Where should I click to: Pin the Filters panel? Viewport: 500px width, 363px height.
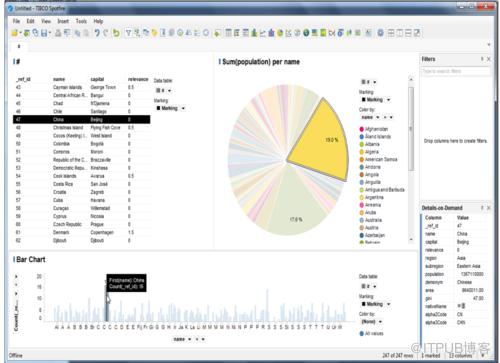coord(482,59)
